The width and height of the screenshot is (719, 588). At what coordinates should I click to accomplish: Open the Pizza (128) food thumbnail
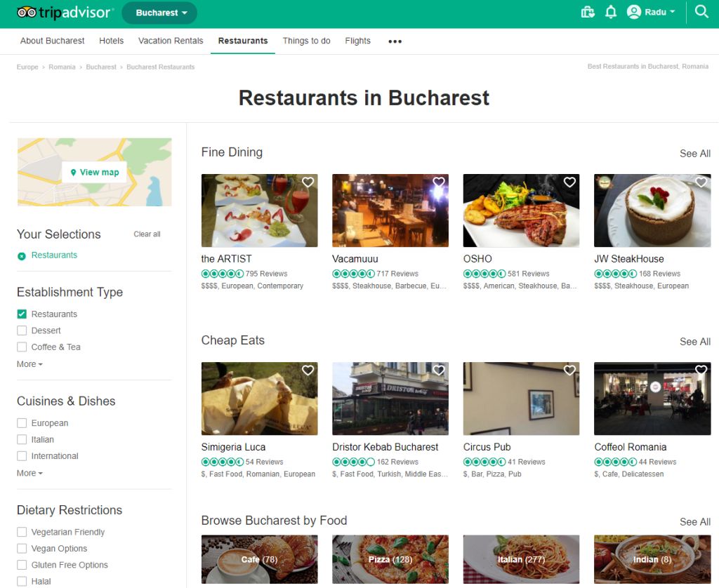tap(390, 559)
